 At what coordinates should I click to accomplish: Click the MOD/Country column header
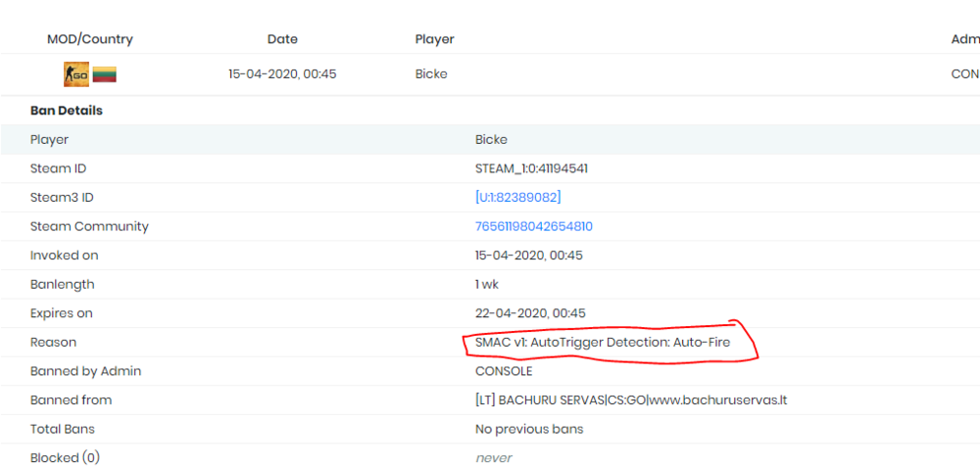point(90,39)
